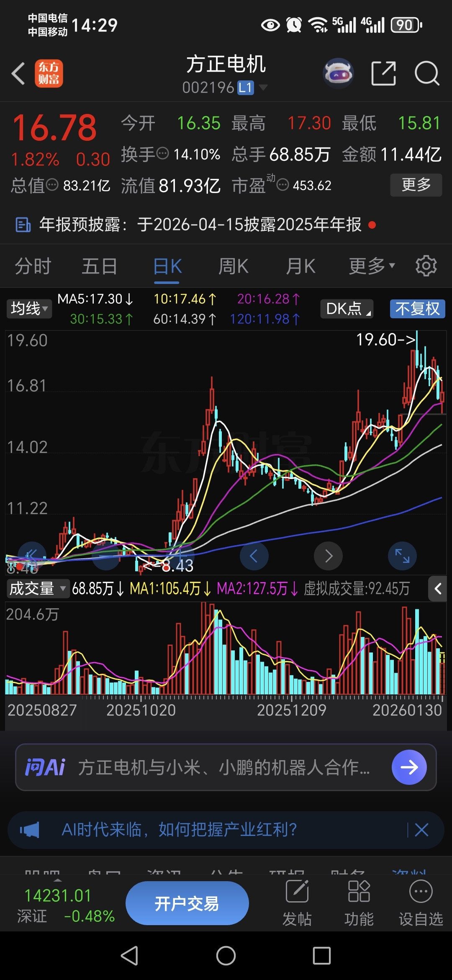This screenshot has width=452, height=980.
Task: Open the AI时代来临 promotion link
Action: pos(179,830)
